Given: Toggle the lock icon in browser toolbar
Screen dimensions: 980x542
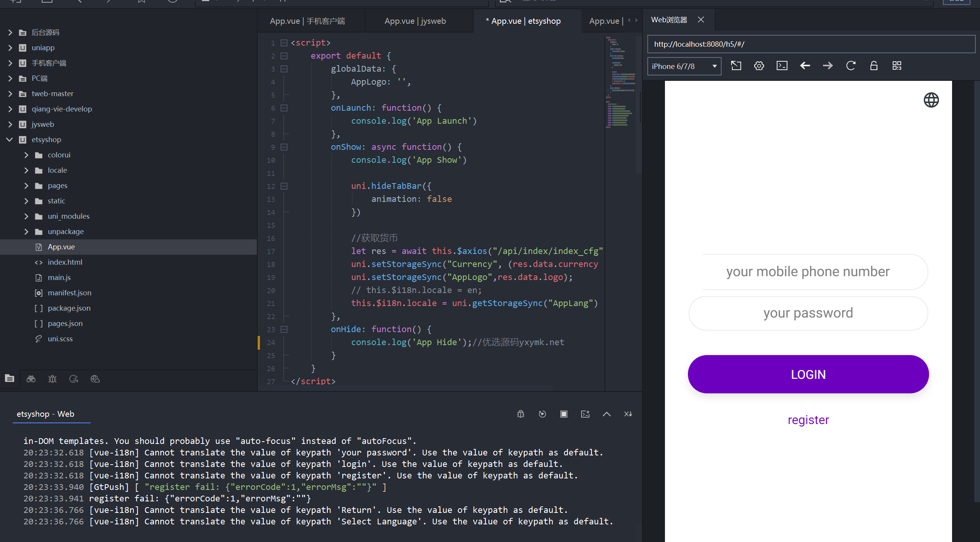Looking at the screenshot, I should click(874, 66).
